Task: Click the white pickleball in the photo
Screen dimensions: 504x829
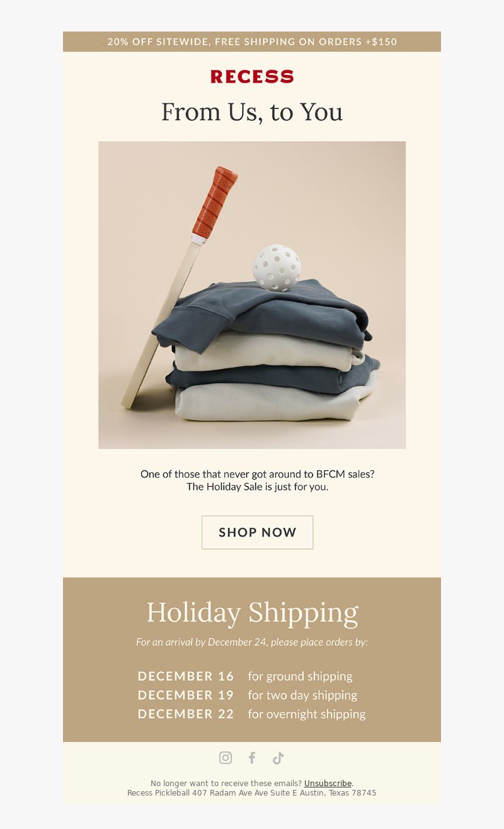Action: [x=277, y=268]
